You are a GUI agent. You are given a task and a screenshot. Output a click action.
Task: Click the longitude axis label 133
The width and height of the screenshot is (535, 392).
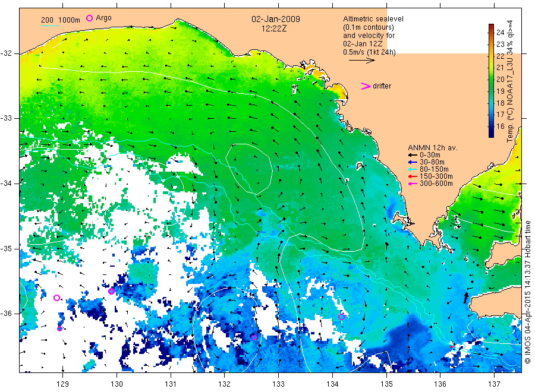(x=278, y=384)
